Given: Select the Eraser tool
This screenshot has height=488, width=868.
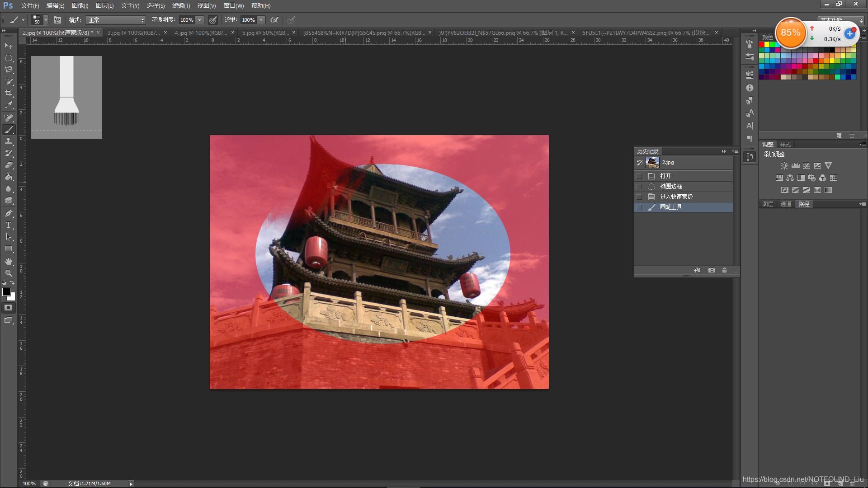Looking at the screenshot, I should 9,165.
